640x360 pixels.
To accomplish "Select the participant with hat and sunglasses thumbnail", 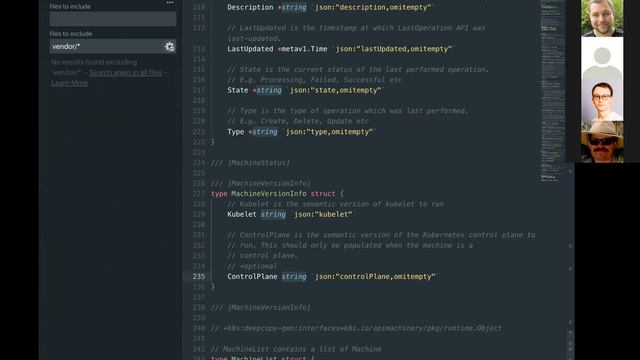I will (602, 142).
